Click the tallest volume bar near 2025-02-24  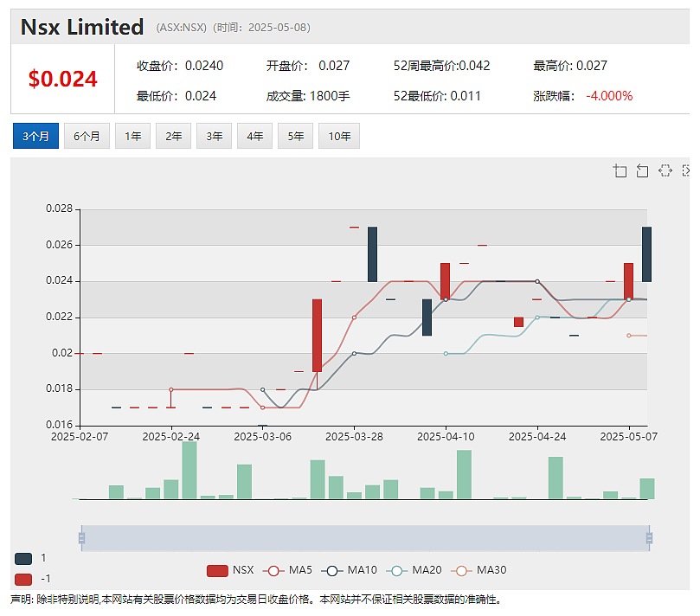189,470
